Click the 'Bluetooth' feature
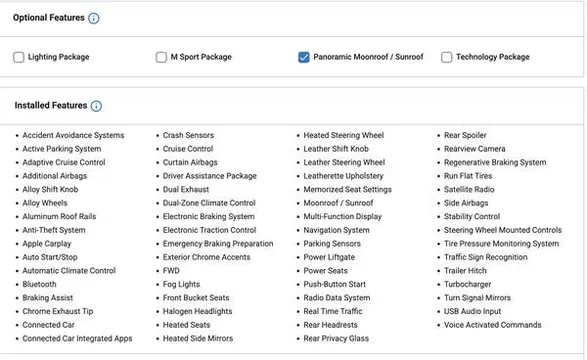Viewport: 587px width, 360px height. point(39,284)
